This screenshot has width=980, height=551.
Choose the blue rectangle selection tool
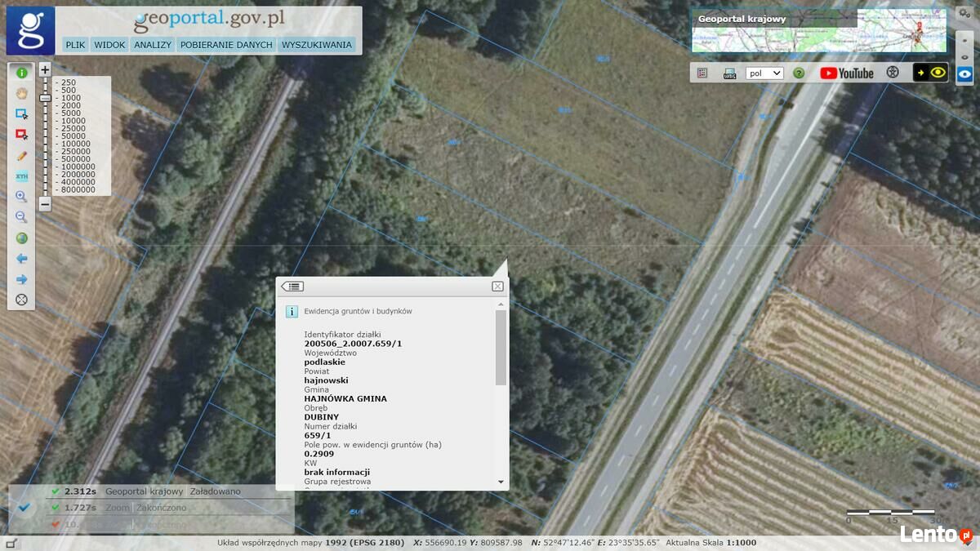(x=21, y=114)
